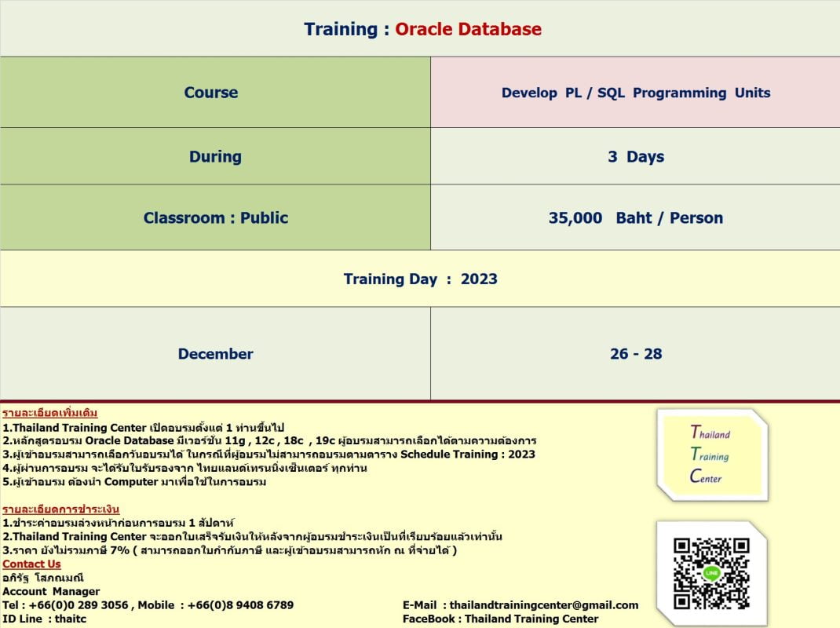The height and width of the screenshot is (628, 840).
Task: Click the LINE QR code image
Action: pos(711,573)
